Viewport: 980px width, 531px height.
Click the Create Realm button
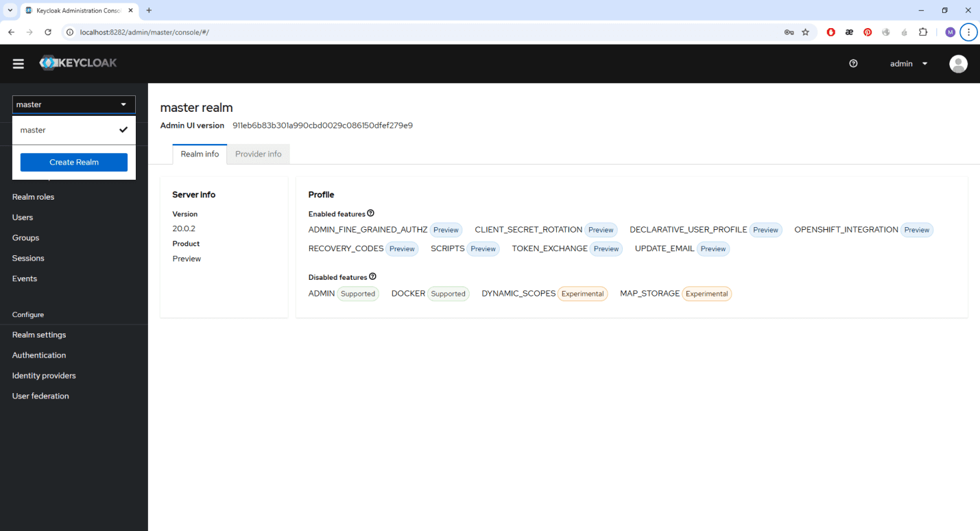pyautogui.click(x=74, y=163)
